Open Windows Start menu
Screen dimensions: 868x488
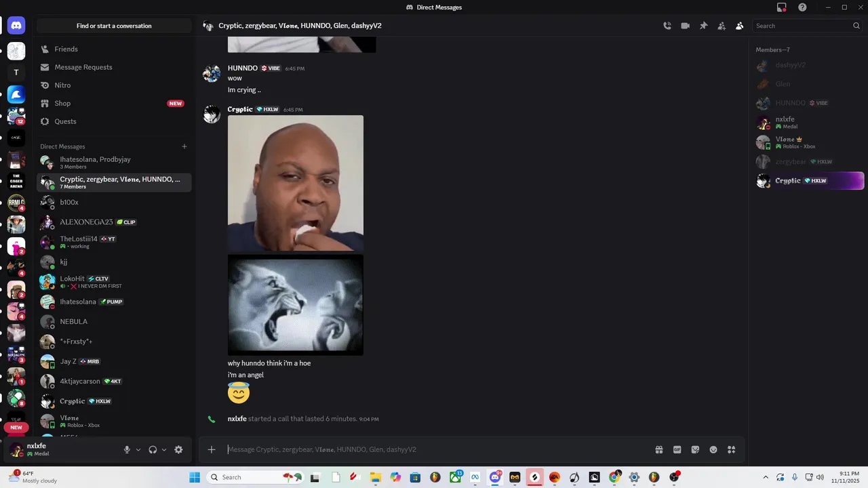click(x=195, y=477)
